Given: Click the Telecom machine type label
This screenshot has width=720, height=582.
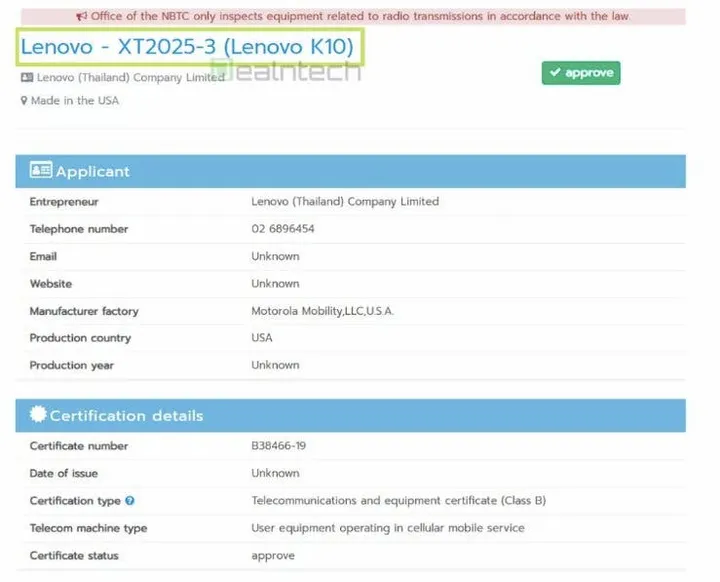Looking at the screenshot, I should [x=88, y=529].
